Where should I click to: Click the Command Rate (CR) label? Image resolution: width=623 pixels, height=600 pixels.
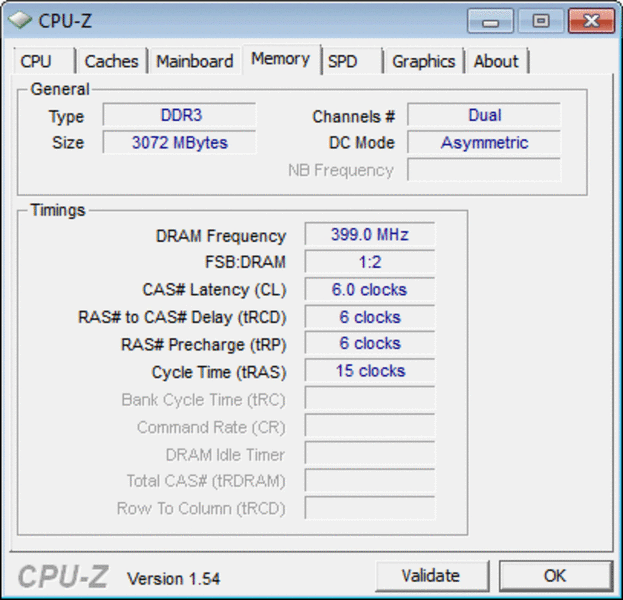click(x=211, y=427)
